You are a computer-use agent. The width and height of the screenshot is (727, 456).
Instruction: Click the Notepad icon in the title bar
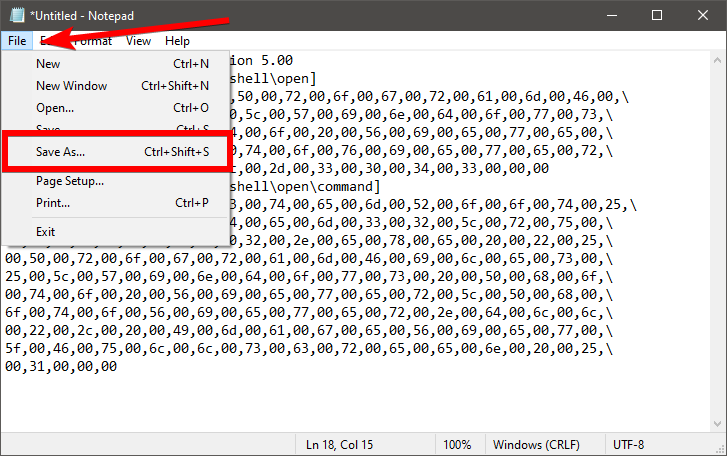tap(17, 15)
